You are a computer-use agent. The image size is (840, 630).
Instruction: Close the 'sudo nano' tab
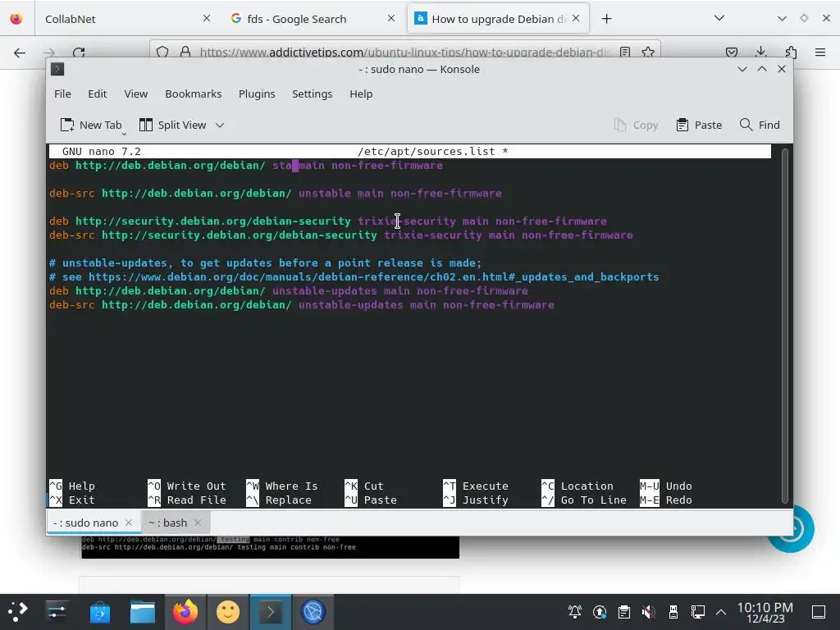coord(129,523)
